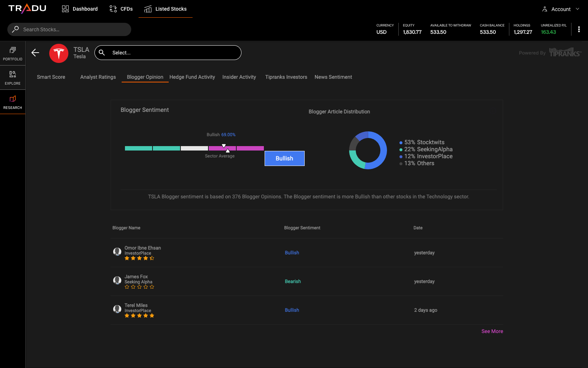Click James Fox's Bearish sentiment
588x368 pixels.
click(293, 282)
